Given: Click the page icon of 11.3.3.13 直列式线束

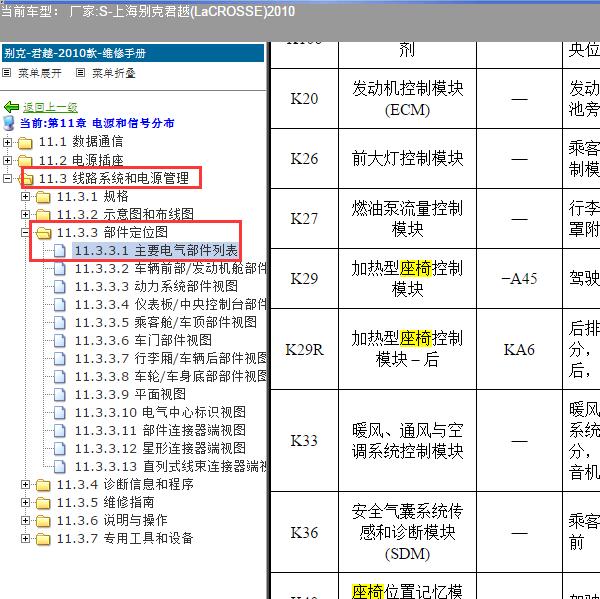Looking at the screenshot, I should click(60, 467).
